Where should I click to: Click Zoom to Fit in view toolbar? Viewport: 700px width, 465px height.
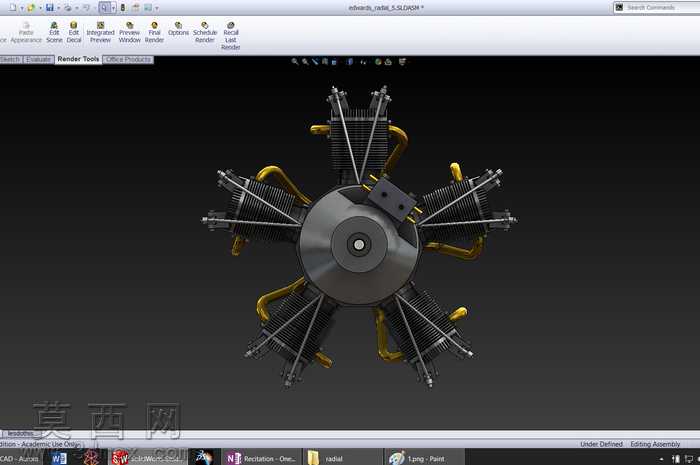295,62
